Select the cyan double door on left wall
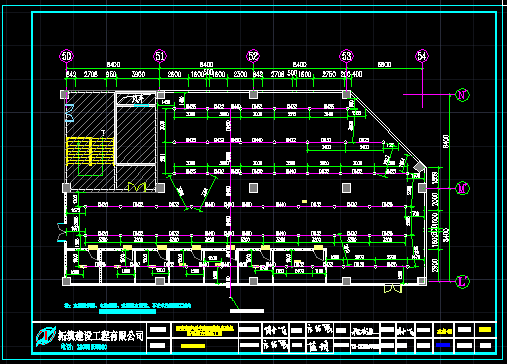 (x=70, y=113)
